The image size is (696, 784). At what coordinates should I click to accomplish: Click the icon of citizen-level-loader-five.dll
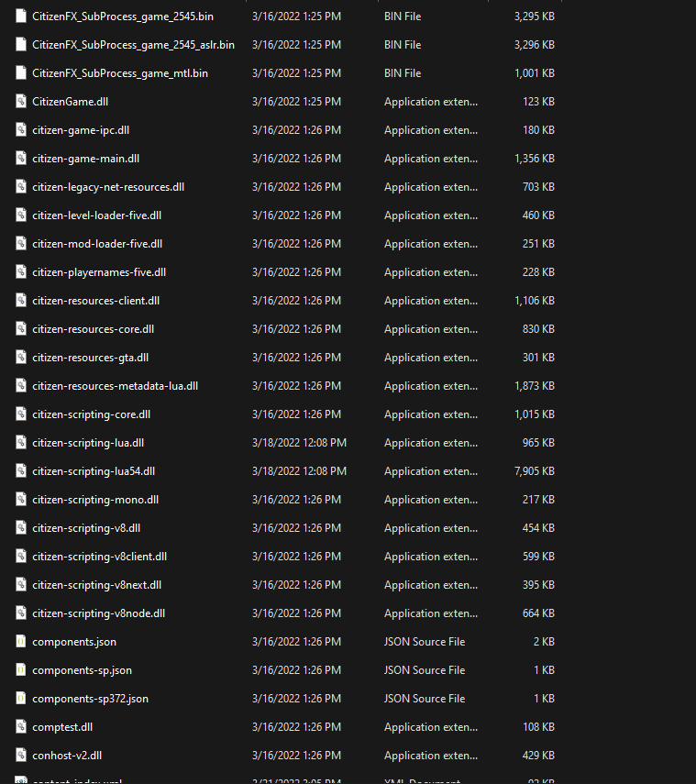pos(21,215)
